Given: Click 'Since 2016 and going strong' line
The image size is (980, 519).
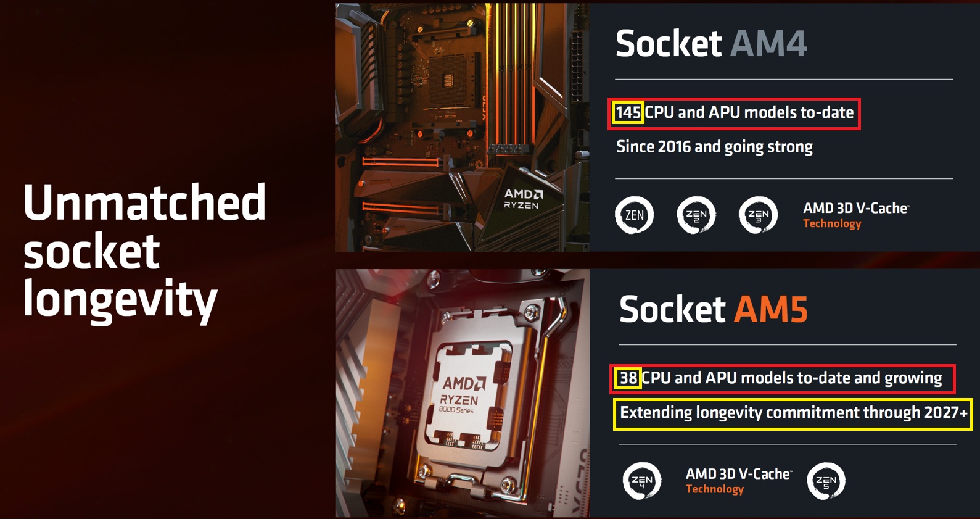Looking at the screenshot, I should point(714,147).
